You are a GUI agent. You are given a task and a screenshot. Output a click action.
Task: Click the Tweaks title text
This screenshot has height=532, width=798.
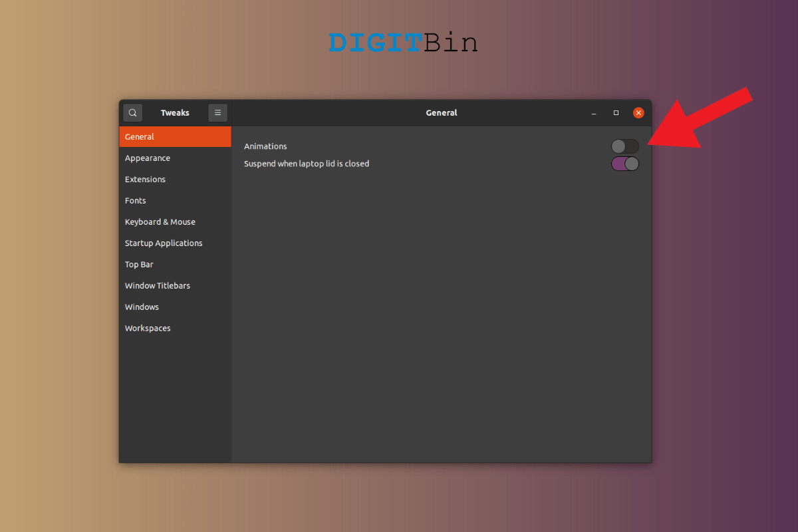click(x=174, y=112)
